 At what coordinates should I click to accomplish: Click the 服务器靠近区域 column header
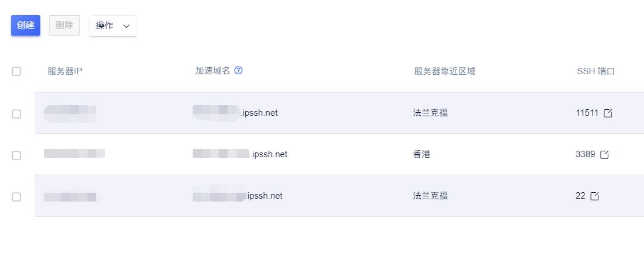[x=445, y=71]
